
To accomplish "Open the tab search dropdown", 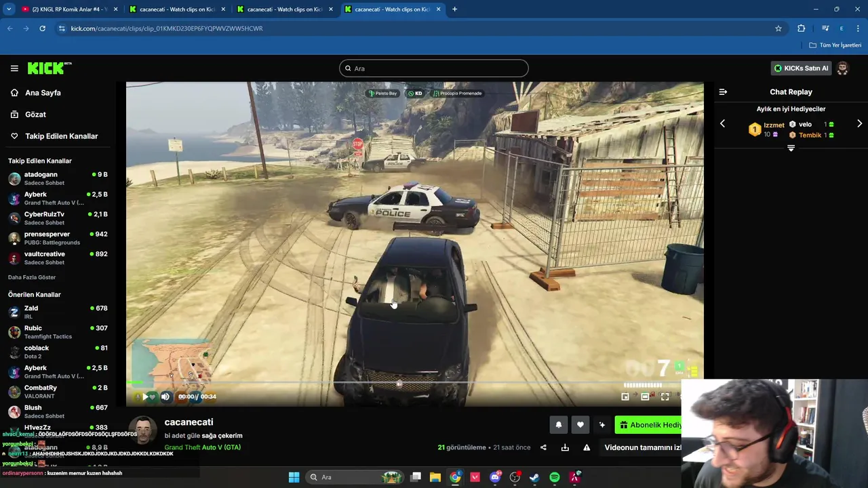I will 9,9.
